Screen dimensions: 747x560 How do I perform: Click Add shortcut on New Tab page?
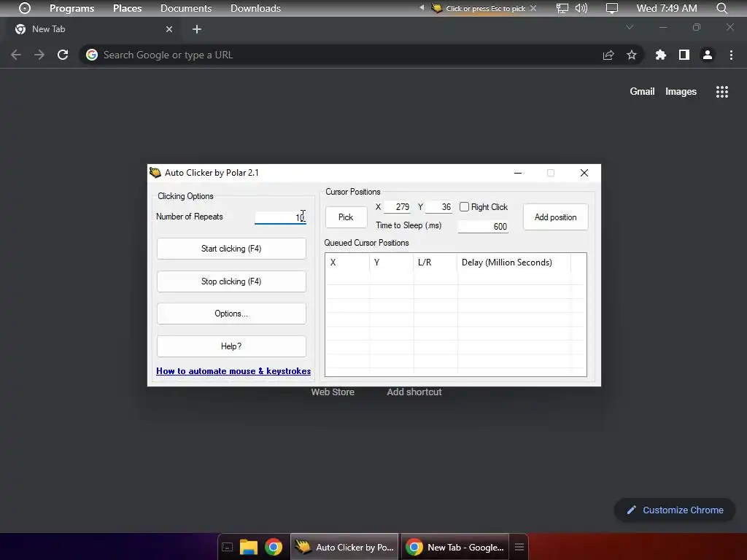[x=414, y=392]
